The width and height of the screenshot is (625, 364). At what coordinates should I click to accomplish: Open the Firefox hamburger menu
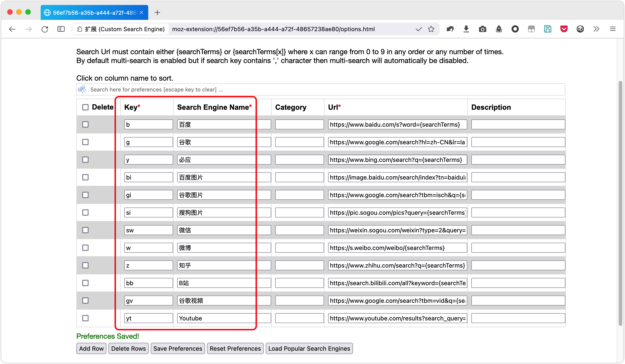point(613,29)
